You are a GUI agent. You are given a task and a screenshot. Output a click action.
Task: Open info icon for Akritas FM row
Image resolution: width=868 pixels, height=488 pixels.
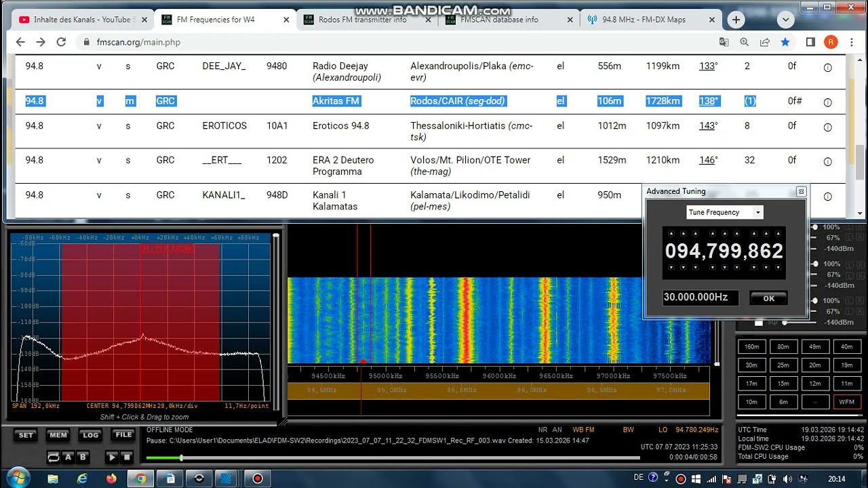pos(827,102)
